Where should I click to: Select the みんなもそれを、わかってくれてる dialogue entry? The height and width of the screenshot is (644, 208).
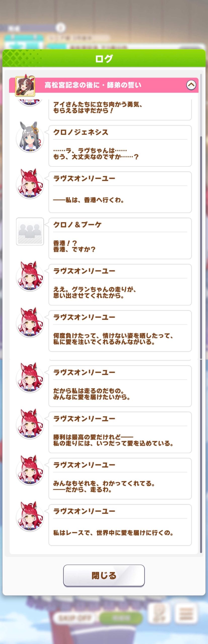point(120,479)
